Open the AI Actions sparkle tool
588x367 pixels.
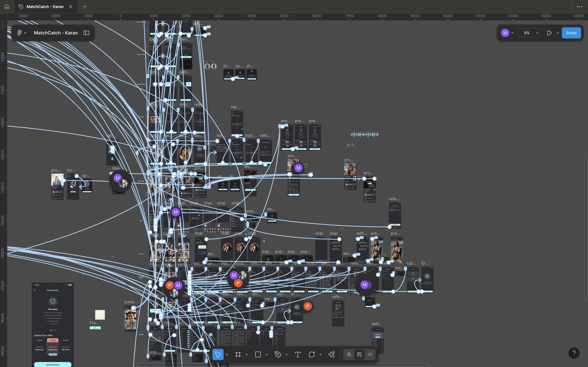[331, 355]
